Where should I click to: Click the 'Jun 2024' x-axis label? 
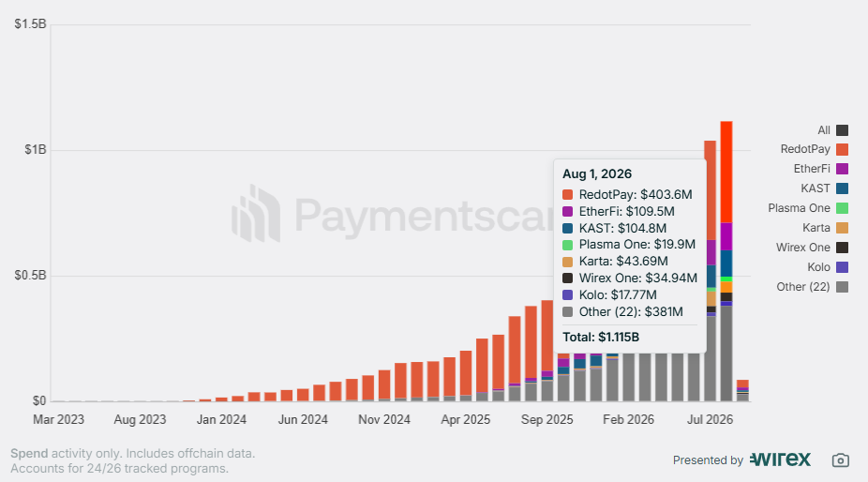pos(303,420)
